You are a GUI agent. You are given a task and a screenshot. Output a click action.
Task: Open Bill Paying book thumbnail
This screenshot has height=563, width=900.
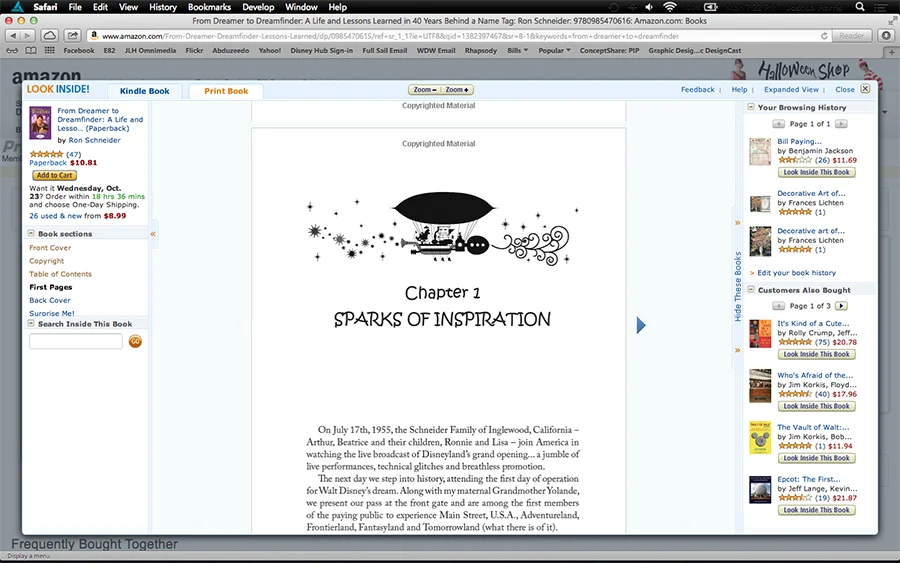tap(760, 152)
